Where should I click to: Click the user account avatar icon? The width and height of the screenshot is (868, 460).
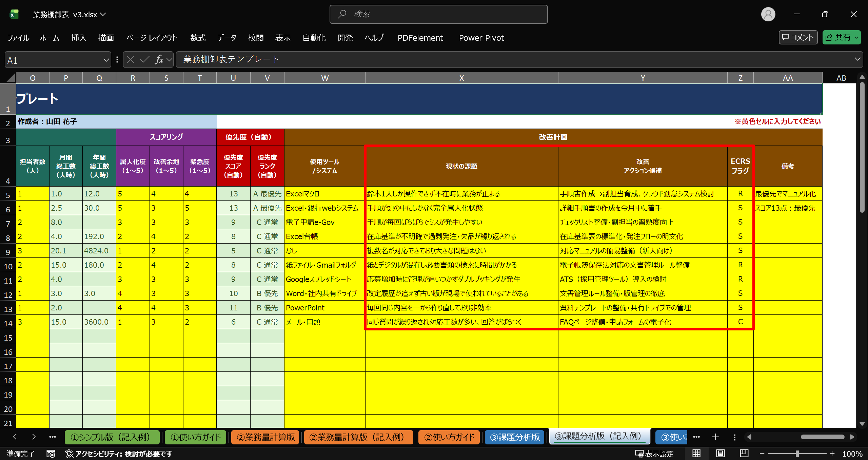768,14
